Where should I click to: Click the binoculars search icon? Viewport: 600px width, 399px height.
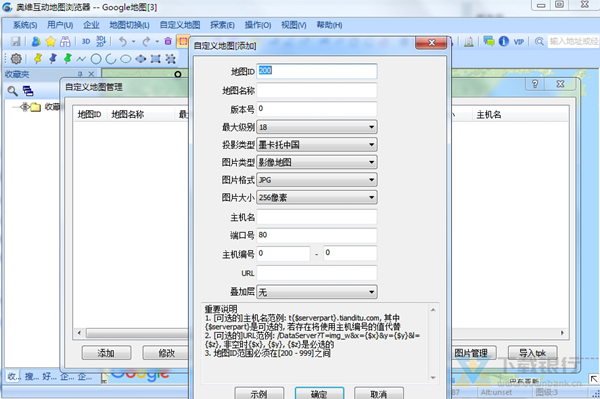65,41
